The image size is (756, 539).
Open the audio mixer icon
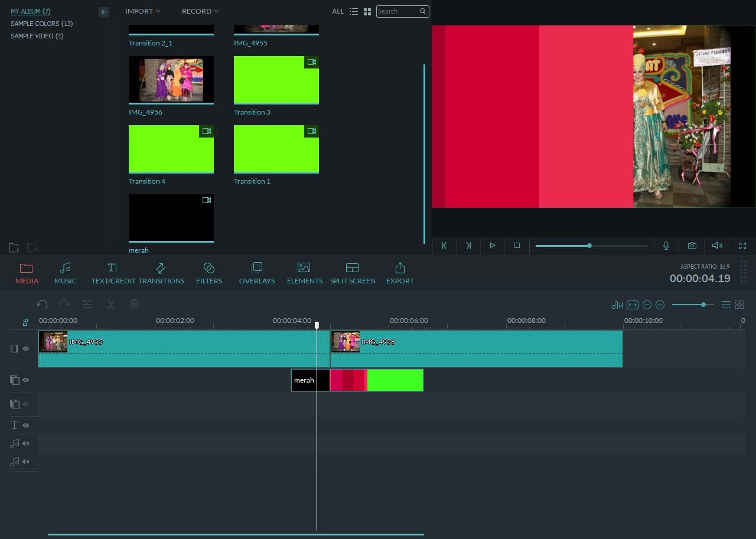[x=617, y=305]
